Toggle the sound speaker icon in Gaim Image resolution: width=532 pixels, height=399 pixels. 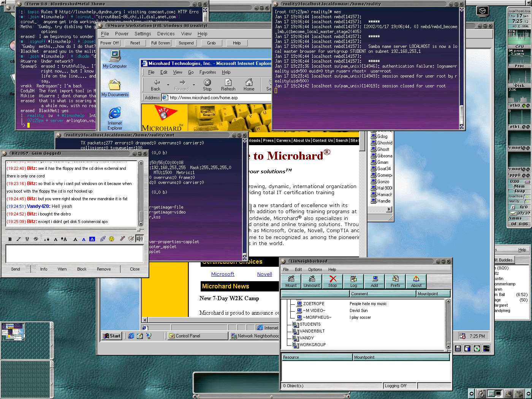pyautogui.click(x=139, y=239)
